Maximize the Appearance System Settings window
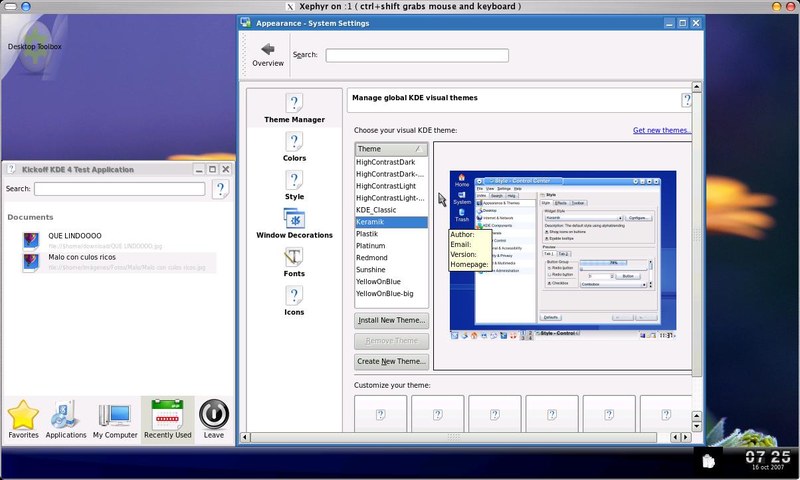The image size is (800, 480). coord(682,23)
